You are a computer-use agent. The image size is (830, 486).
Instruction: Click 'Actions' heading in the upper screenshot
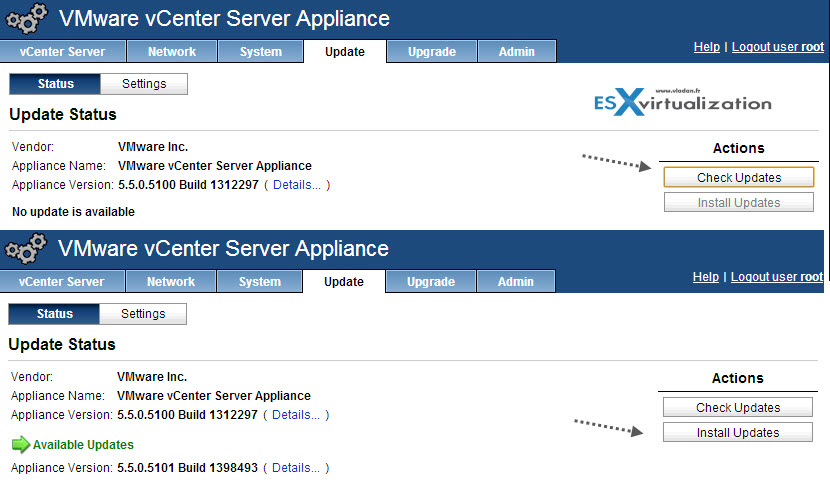738,148
